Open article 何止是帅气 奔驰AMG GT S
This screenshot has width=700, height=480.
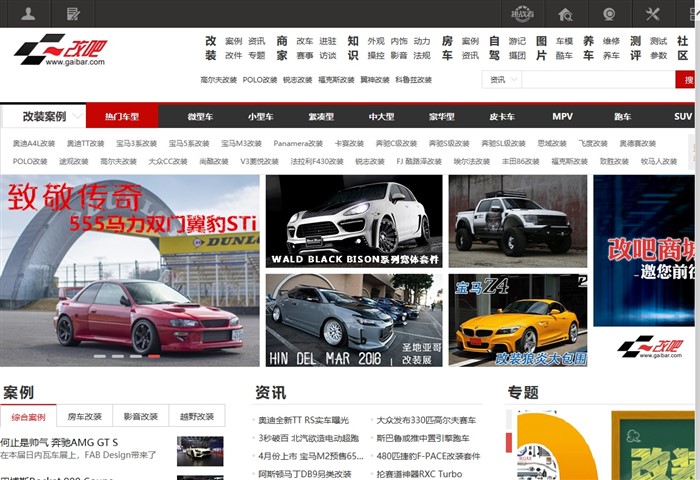59,442
